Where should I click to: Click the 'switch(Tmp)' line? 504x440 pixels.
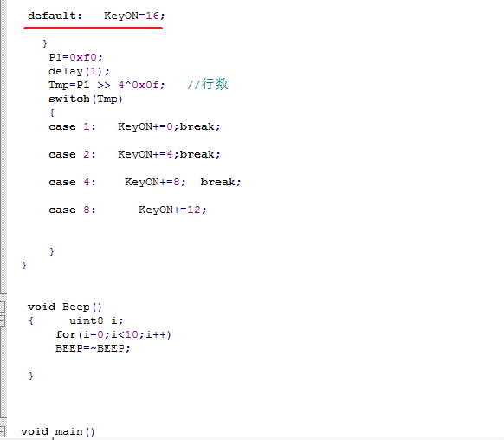pos(86,99)
